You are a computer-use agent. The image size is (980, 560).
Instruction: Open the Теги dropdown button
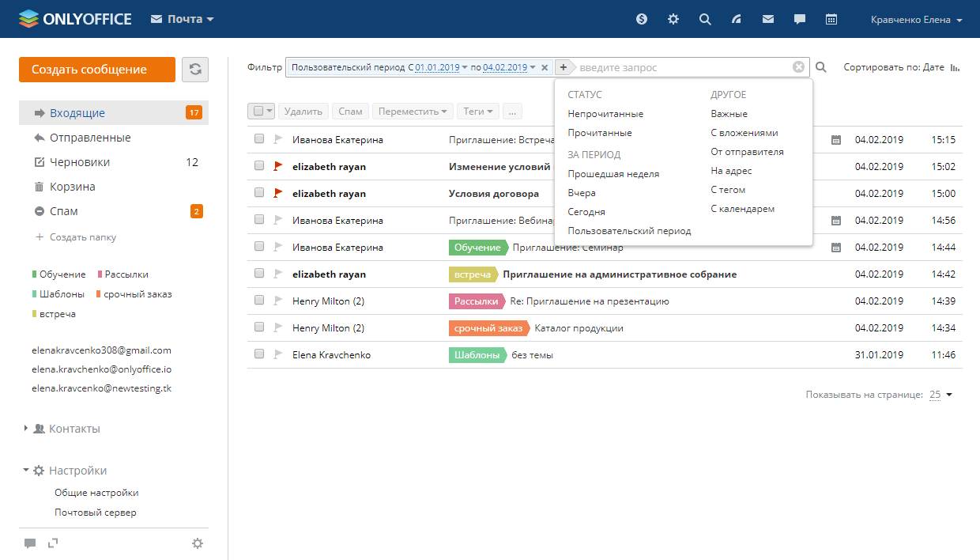(478, 112)
